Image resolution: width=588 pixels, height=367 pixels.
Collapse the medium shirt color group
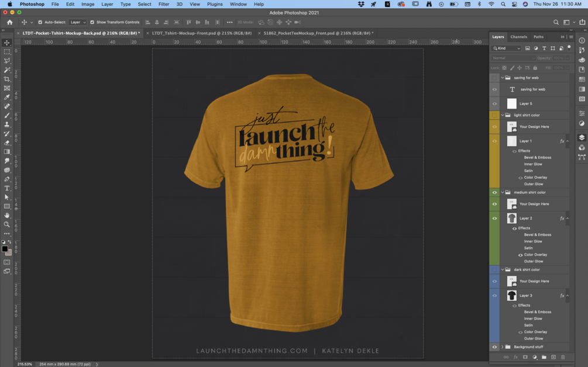point(503,192)
